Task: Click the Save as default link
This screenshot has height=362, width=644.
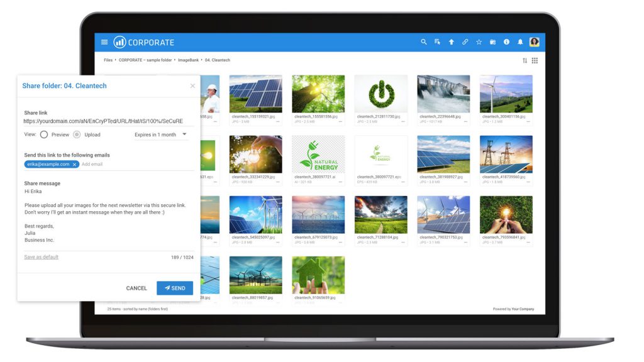Action: tap(41, 256)
